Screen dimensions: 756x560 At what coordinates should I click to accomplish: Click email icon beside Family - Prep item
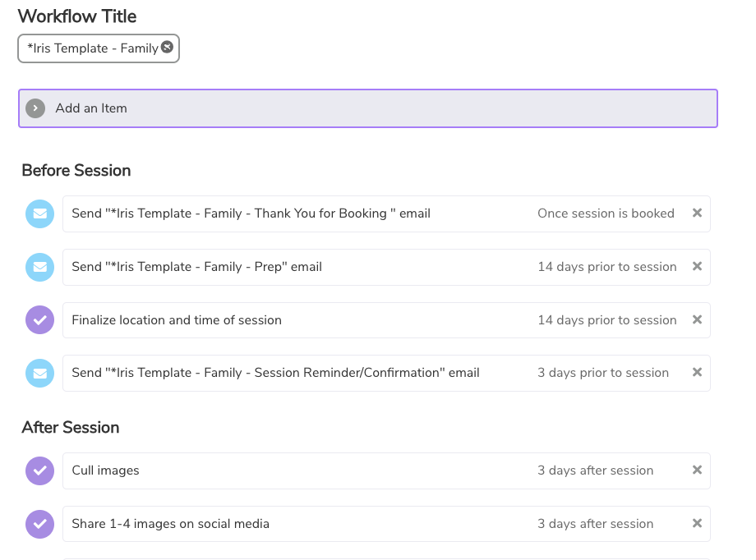point(40,267)
